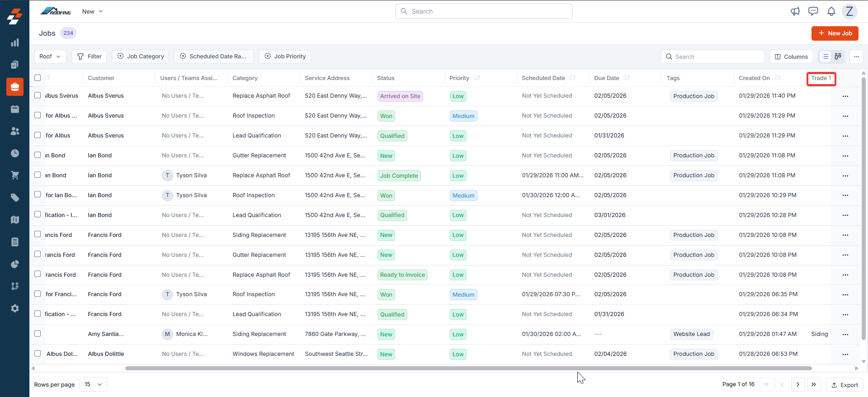The image size is (868, 397).
Task: Click the New Job button
Action: point(835,33)
